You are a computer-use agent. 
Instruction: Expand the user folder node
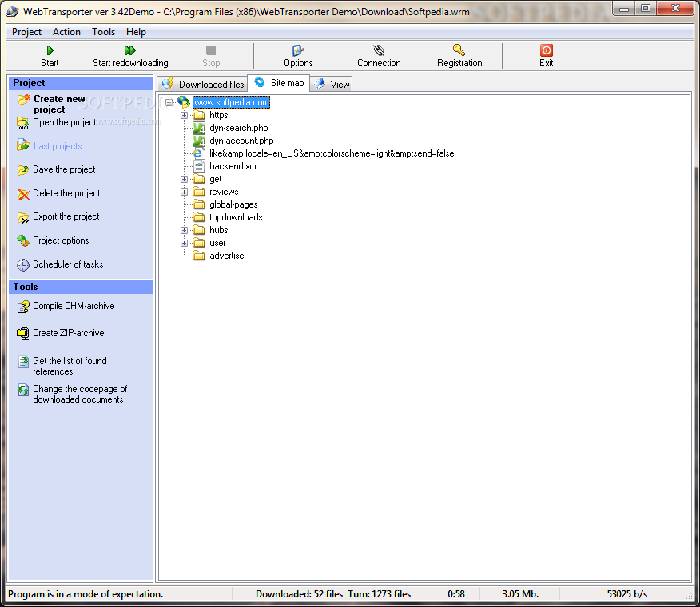click(x=184, y=244)
